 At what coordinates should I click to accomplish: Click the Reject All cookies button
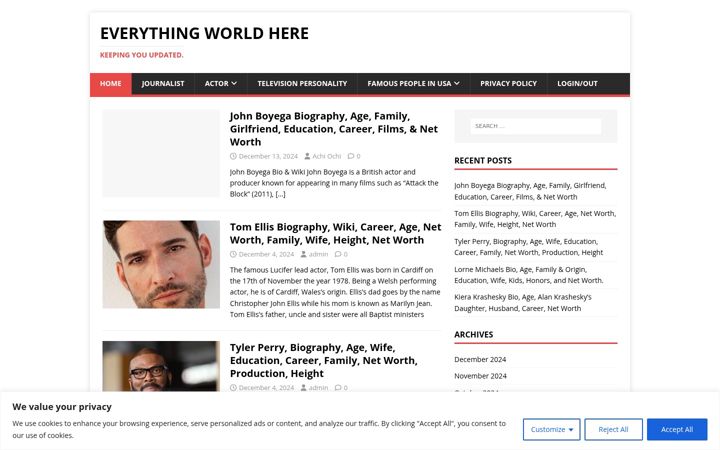613,429
